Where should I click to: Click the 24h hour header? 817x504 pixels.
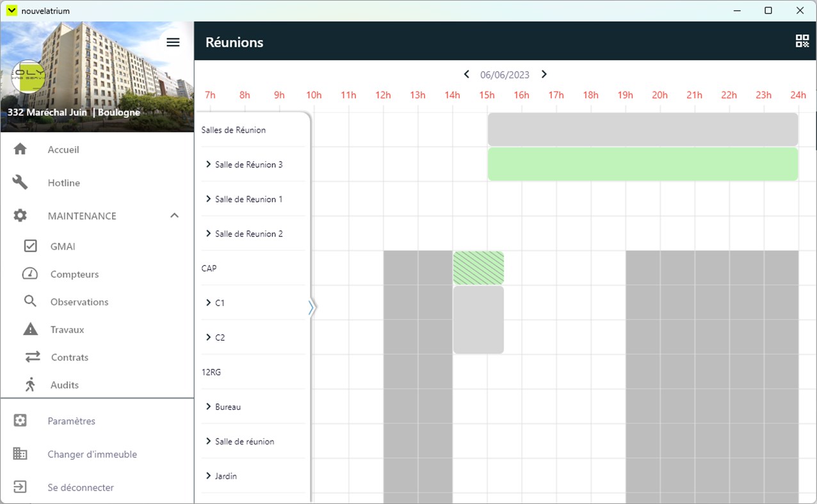pos(798,95)
